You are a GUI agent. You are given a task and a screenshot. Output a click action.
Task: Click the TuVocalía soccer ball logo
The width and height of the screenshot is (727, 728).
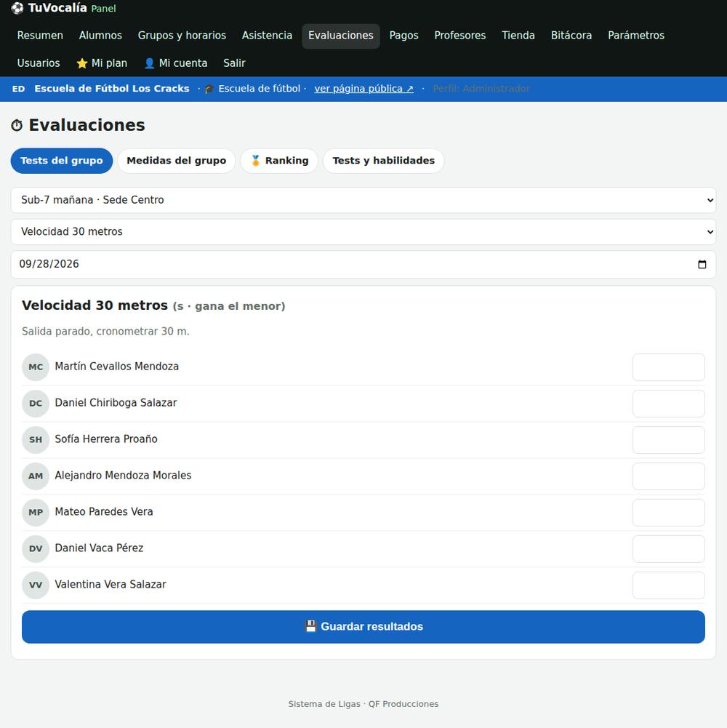(x=17, y=8)
